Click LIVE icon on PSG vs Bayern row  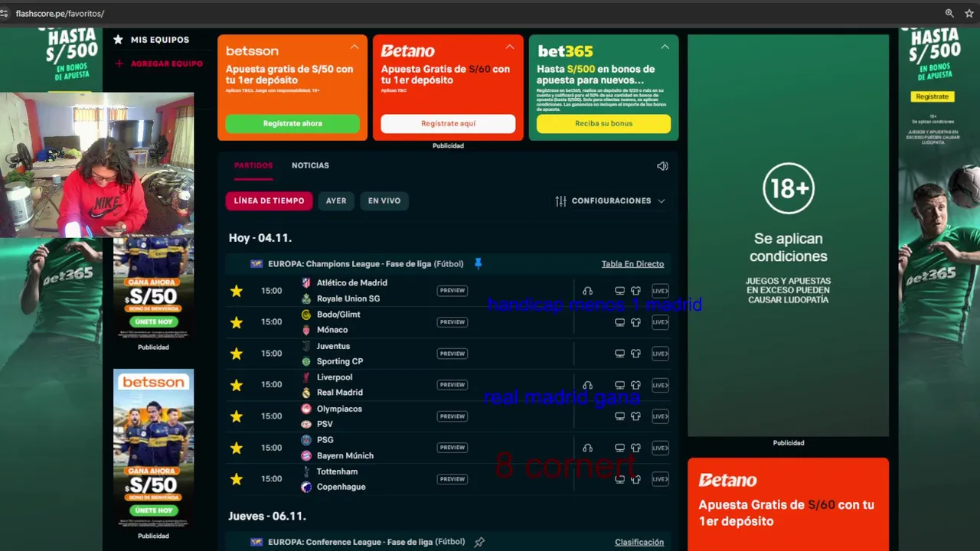(x=660, y=448)
